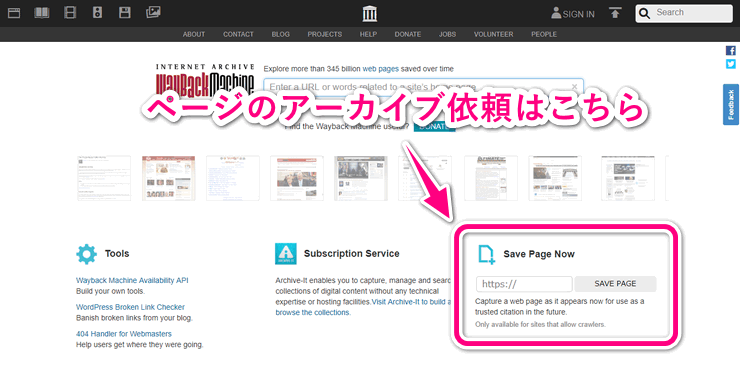Screen dimensions: 740x365
Task: Click 'browse the collections' link
Action: tap(312, 313)
